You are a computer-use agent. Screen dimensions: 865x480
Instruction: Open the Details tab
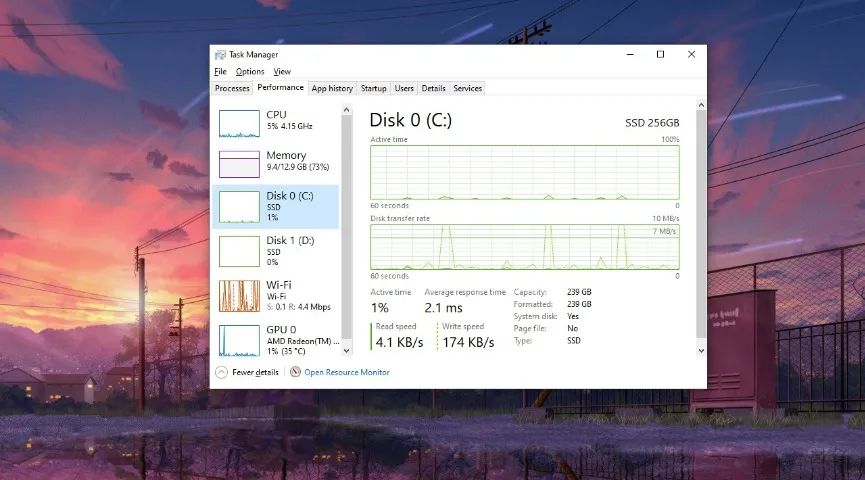pos(434,88)
